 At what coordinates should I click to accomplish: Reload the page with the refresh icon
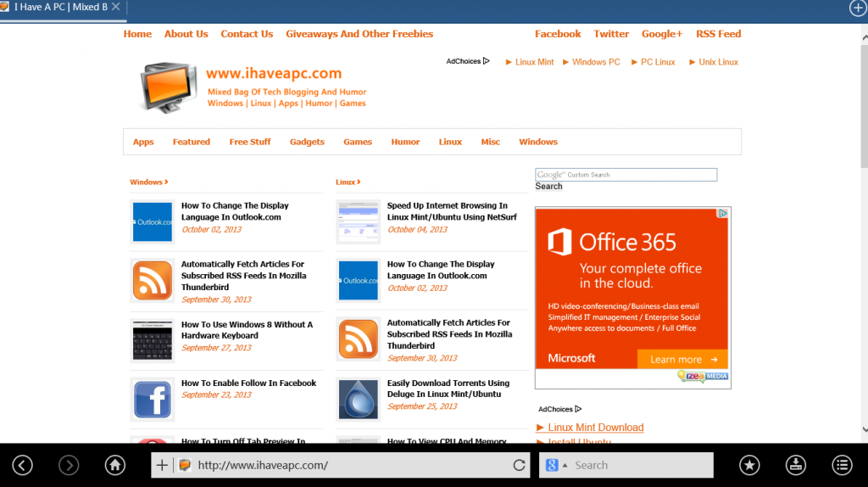coord(519,465)
